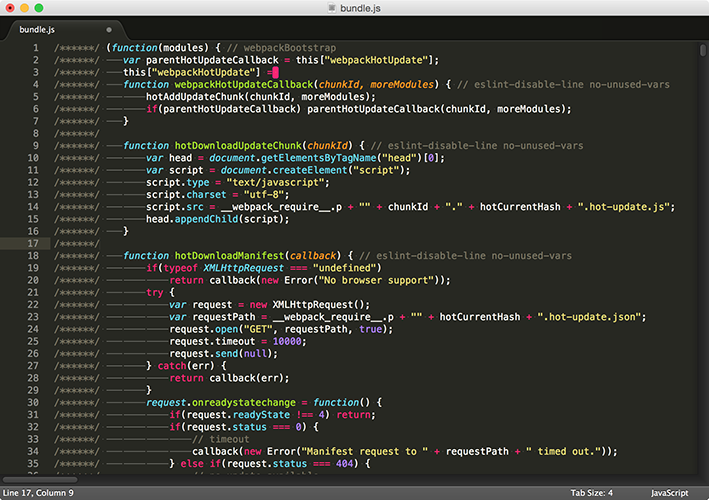709x500 pixels.
Task: Click getElementsByTagName on line 10
Action: 318,158
